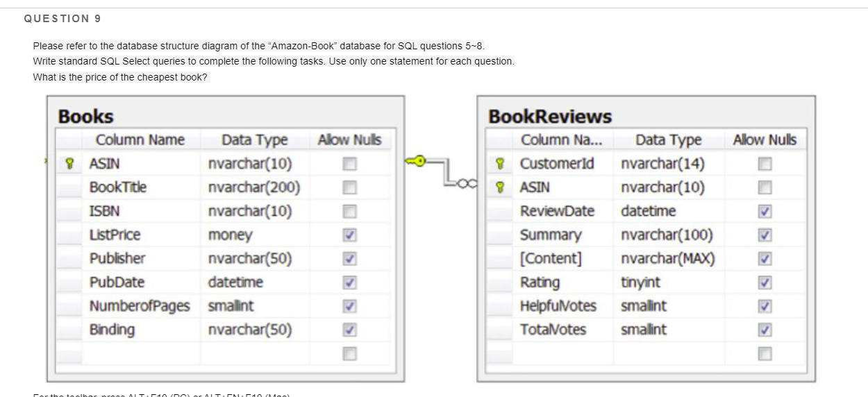
Task: Select the ReviewDate column name
Action: pyautogui.click(x=558, y=211)
